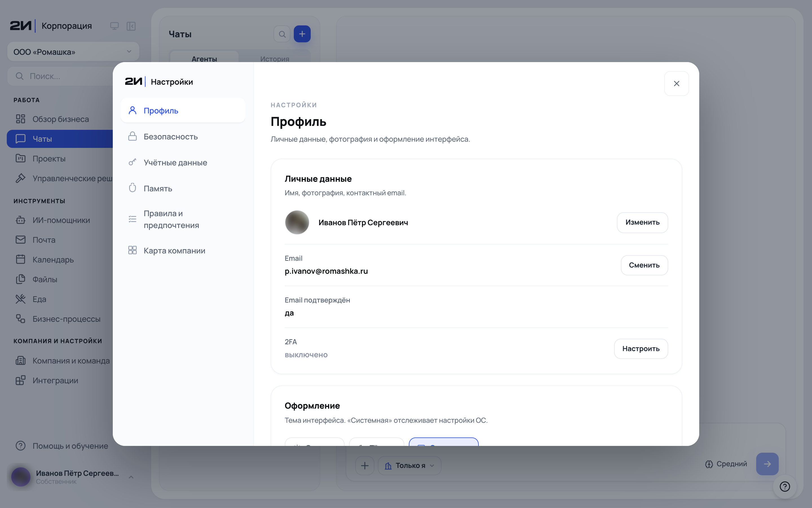
Task: Open Правила и предпочтения settings
Action: [x=183, y=219]
